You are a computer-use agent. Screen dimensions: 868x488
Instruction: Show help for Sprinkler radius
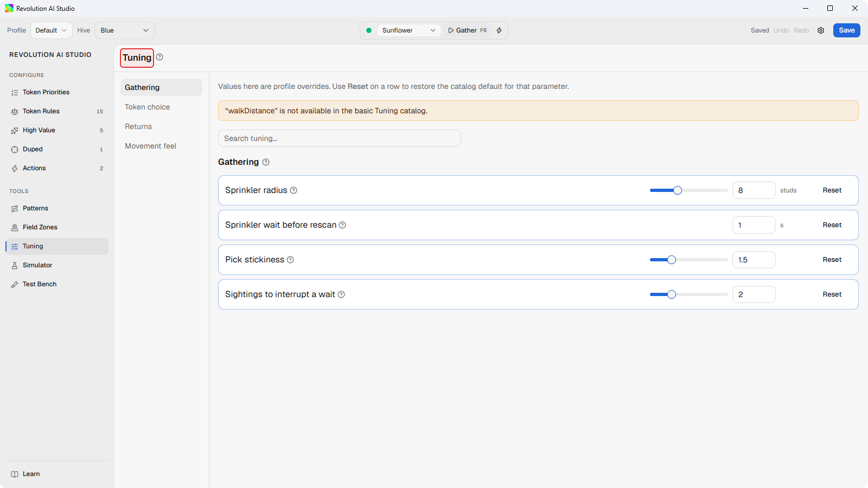(x=293, y=190)
